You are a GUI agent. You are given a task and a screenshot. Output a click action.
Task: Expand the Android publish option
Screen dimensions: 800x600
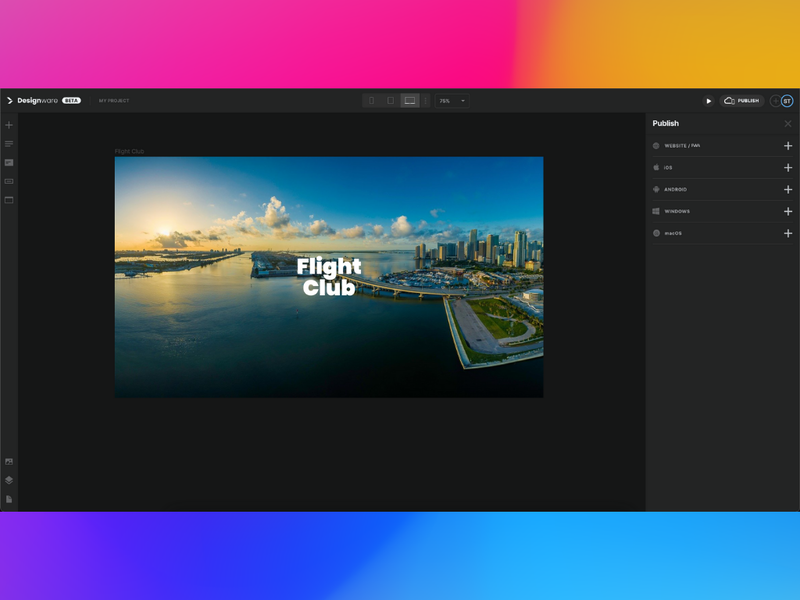pos(787,190)
